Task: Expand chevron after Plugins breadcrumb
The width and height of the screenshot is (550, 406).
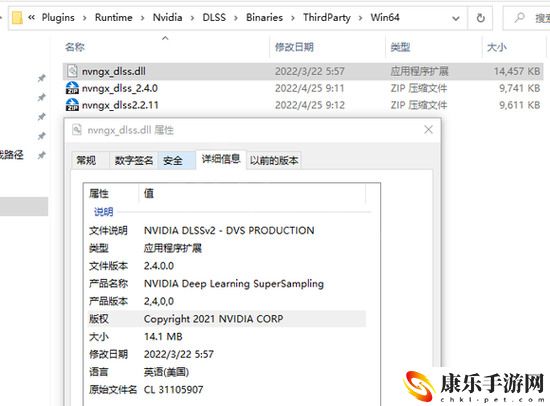Action: 85,18
